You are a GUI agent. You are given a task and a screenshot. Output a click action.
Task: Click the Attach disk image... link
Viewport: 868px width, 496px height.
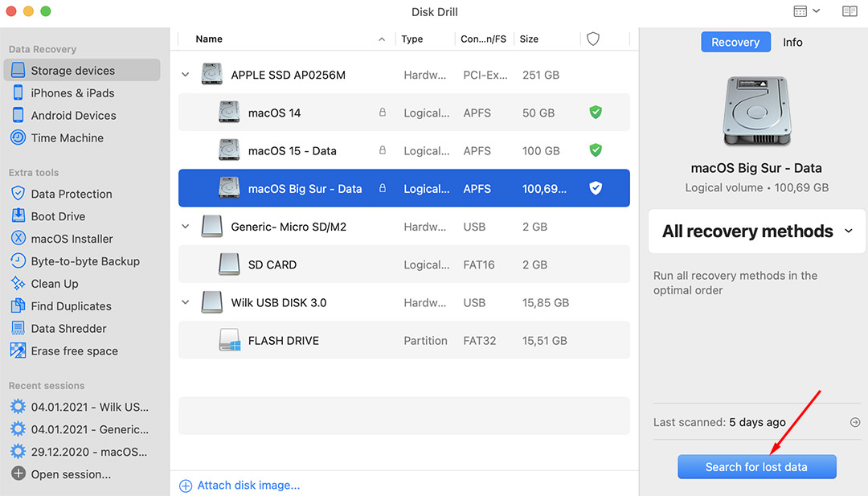click(248, 486)
